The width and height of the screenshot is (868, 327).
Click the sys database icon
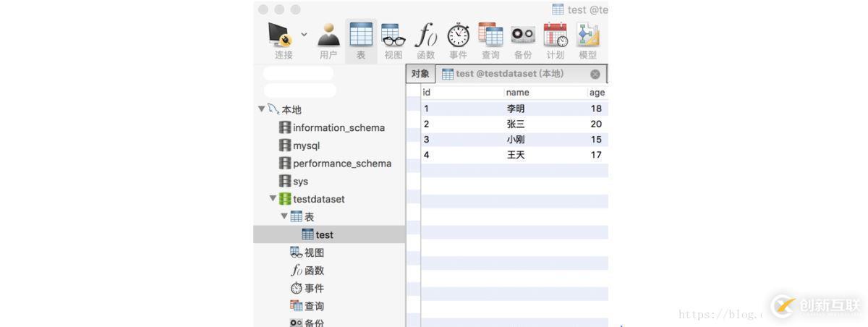click(285, 181)
